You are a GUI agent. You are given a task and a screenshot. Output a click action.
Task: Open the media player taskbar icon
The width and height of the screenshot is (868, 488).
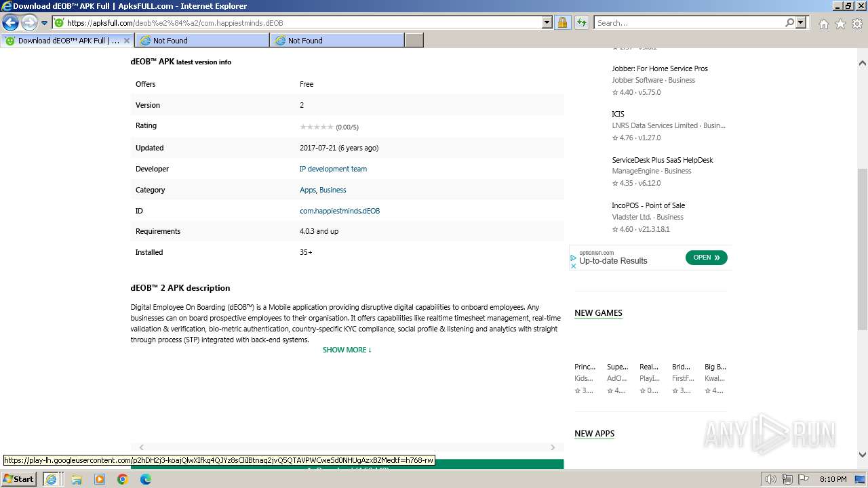[100, 479]
